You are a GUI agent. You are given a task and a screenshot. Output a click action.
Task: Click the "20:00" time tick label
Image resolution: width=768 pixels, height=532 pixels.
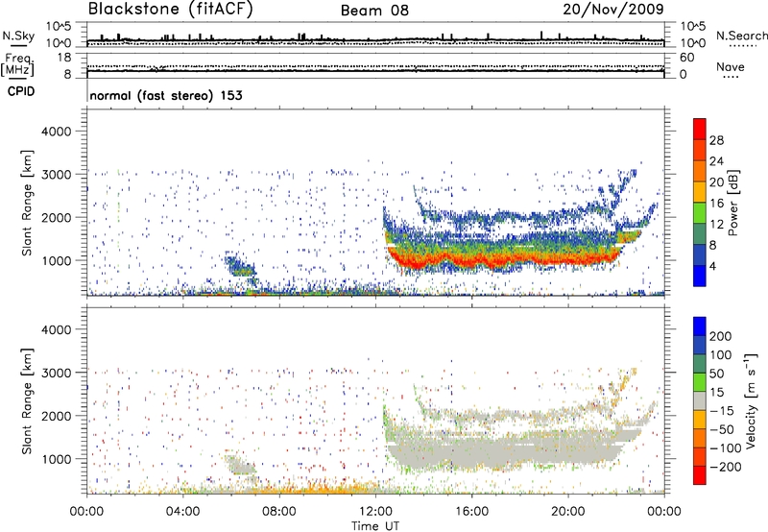click(x=568, y=512)
